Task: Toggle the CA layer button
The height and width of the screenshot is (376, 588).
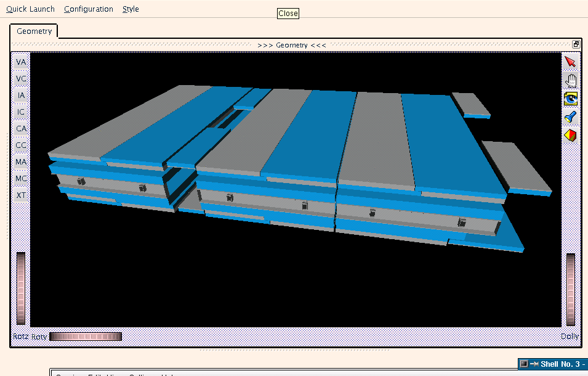Action: click(x=22, y=129)
